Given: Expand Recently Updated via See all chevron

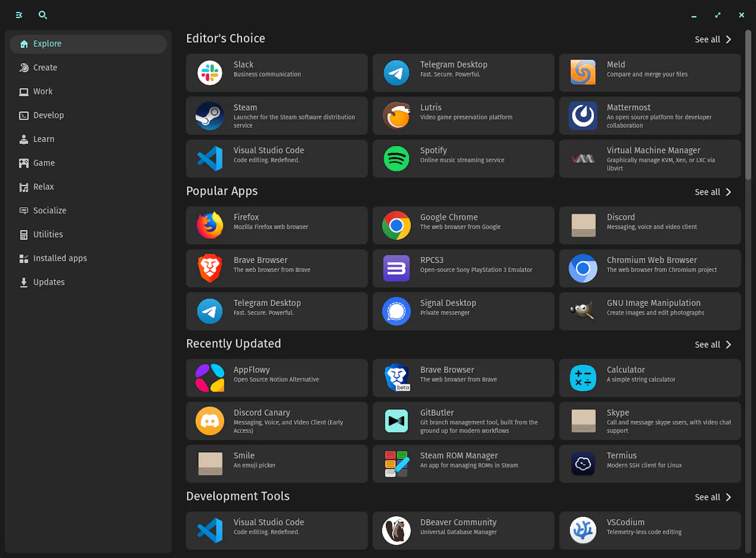Looking at the screenshot, I should click(728, 344).
